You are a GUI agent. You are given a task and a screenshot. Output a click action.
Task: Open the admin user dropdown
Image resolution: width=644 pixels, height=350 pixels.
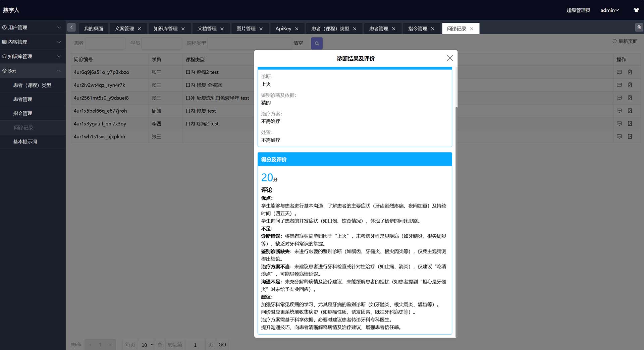click(609, 10)
